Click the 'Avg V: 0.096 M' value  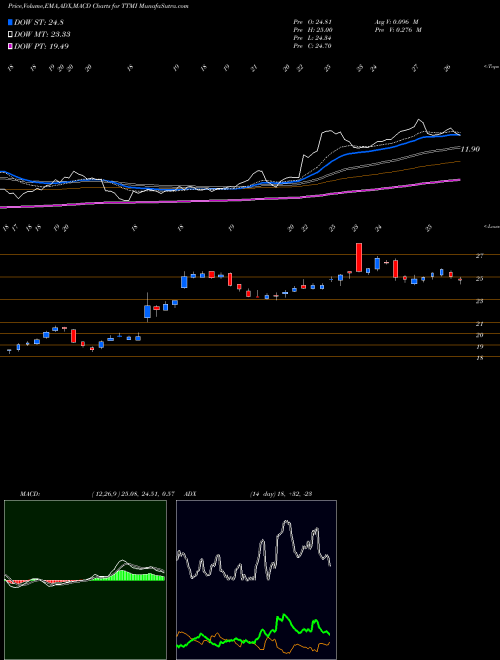pyautogui.click(x=396, y=22)
